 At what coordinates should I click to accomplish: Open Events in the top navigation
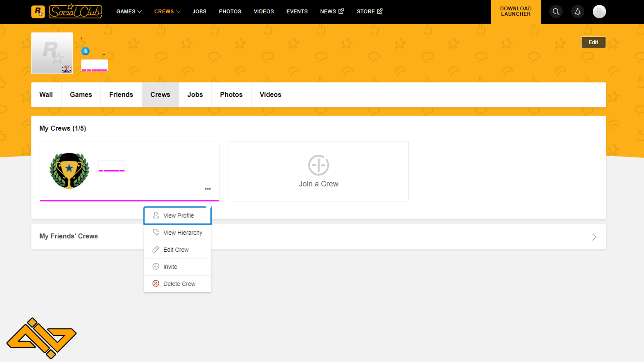pos(297,11)
